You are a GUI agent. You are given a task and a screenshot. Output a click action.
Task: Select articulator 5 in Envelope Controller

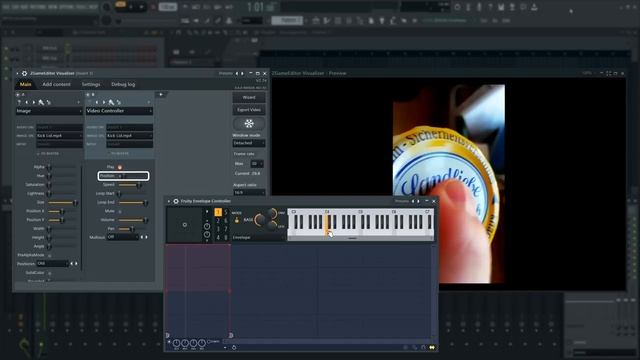tap(226, 212)
